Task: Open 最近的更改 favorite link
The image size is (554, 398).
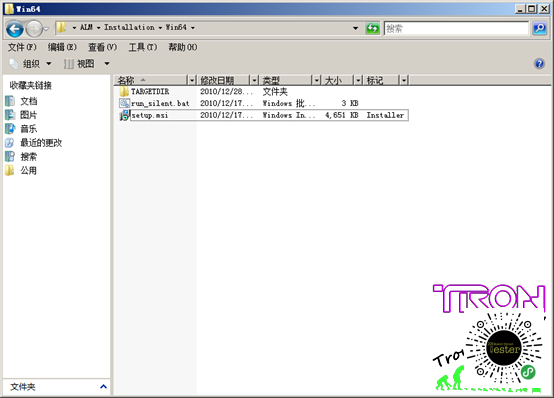Action: (x=41, y=143)
